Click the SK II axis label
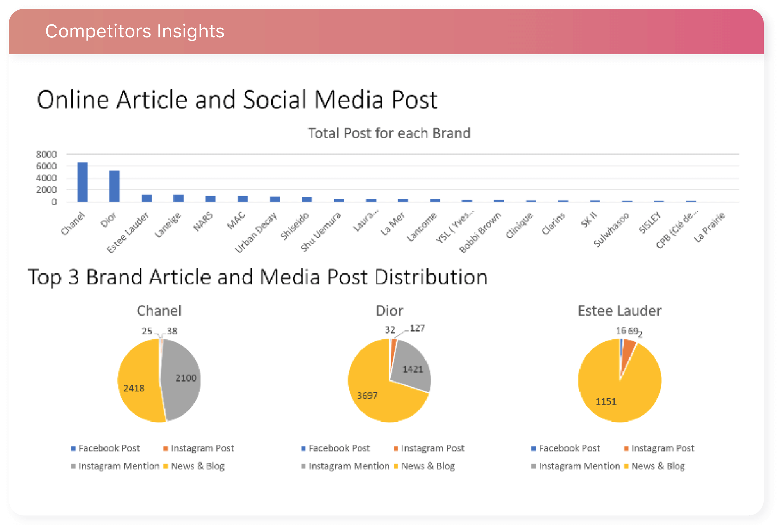Image resolution: width=781 pixels, height=532 pixels. click(x=589, y=219)
